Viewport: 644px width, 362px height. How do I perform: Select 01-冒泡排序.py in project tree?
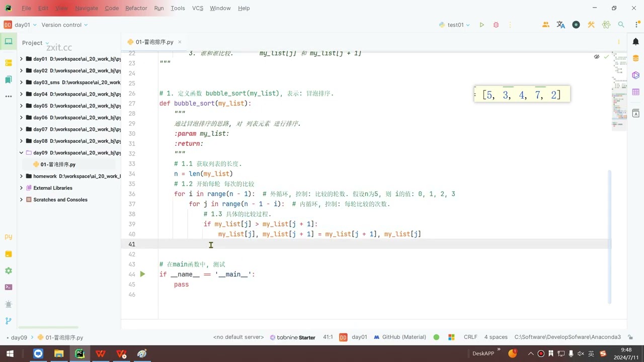(x=58, y=164)
